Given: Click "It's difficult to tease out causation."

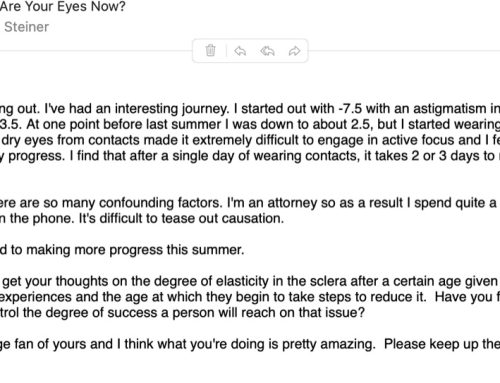Looking at the screenshot, I should (x=181, y=218).
